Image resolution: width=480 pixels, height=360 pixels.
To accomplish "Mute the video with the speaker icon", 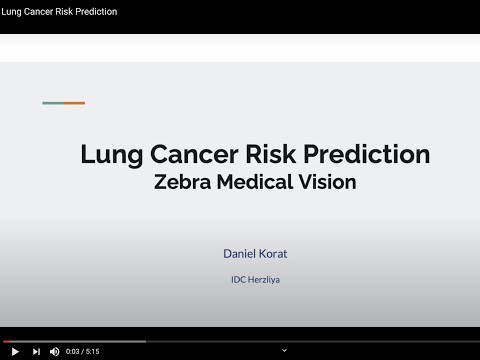I will pos(55,351).
